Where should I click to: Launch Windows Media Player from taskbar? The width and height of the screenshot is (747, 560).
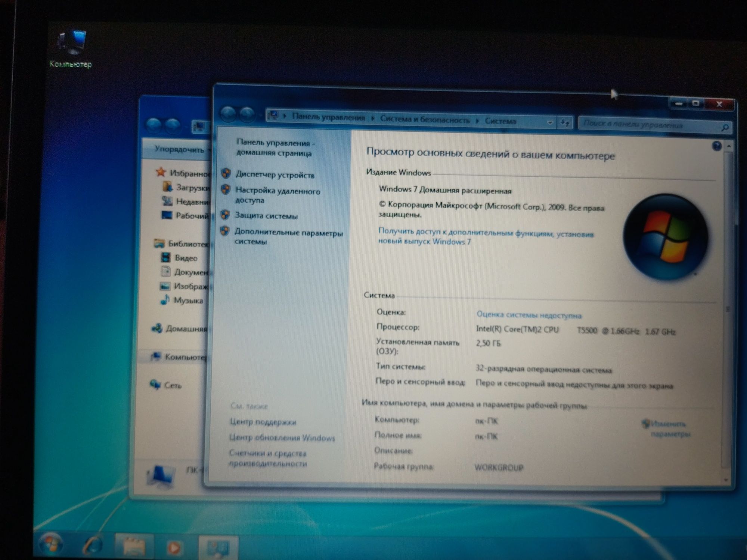click(x=174, y=548)
